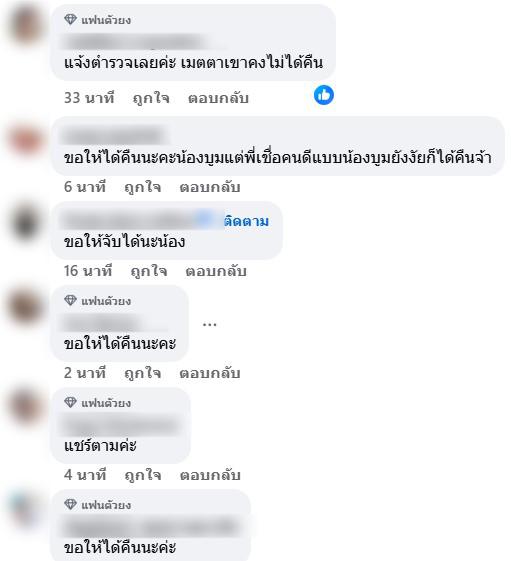Open the first commenter's profile picture
Viewport: 511px width, 561px height.
coord(26,25)
